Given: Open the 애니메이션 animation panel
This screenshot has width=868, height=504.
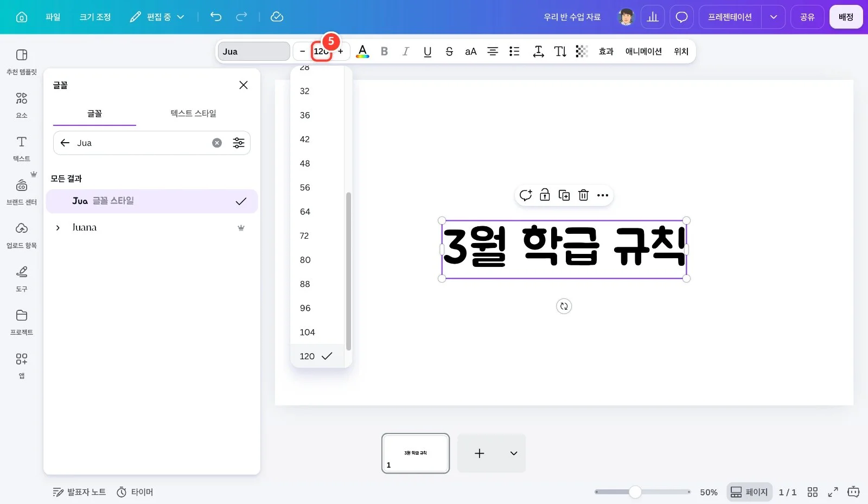Looking at the screenshot, I should click(x=643, y=52).
